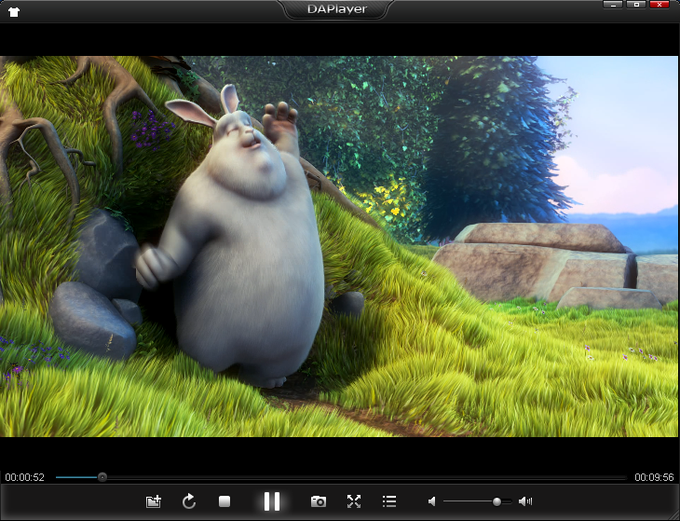
Task: Close the DAPlayer window
Action: click(x=660, y=4)
